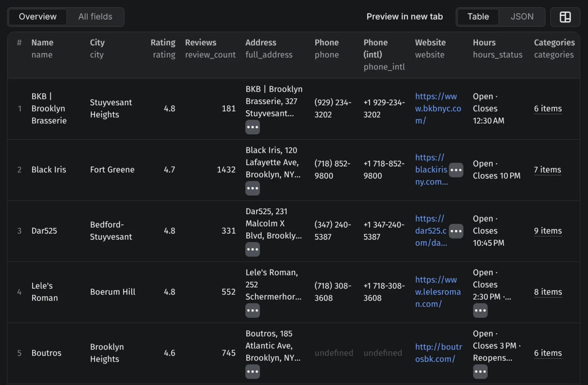Open the column layout icon button

click(565, 17)
